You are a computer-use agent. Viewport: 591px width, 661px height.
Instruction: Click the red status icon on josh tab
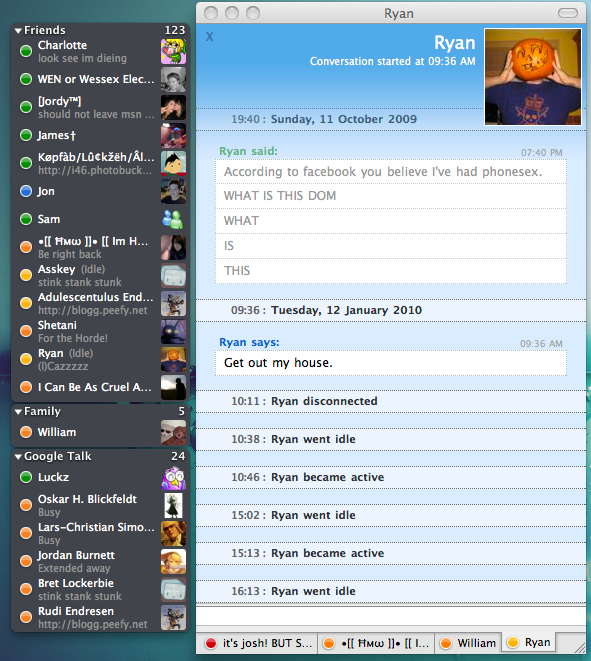click(x=210, y=643)
